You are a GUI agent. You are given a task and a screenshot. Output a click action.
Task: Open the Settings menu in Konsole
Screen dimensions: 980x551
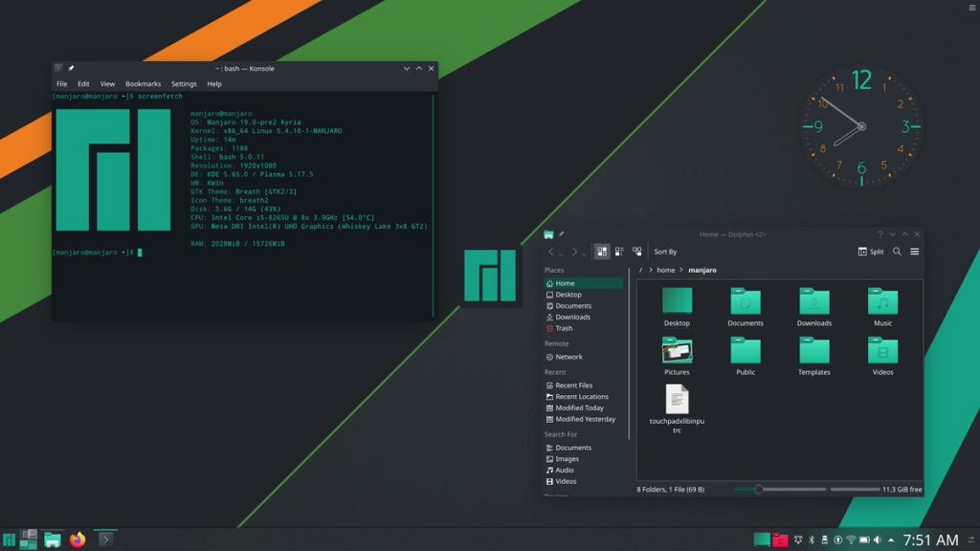click(x=183, y=83)
